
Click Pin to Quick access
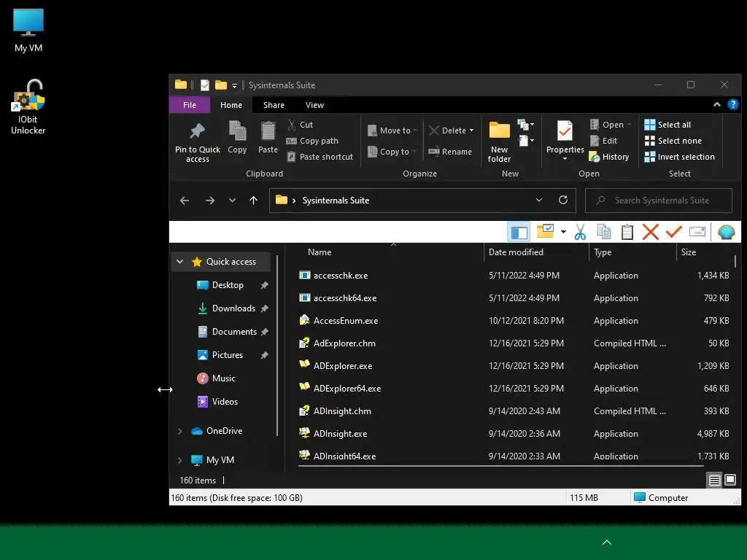(197, 142)
